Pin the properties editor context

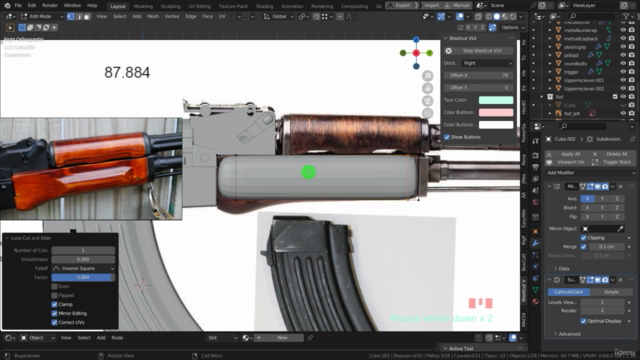click(x=632, y=139)
